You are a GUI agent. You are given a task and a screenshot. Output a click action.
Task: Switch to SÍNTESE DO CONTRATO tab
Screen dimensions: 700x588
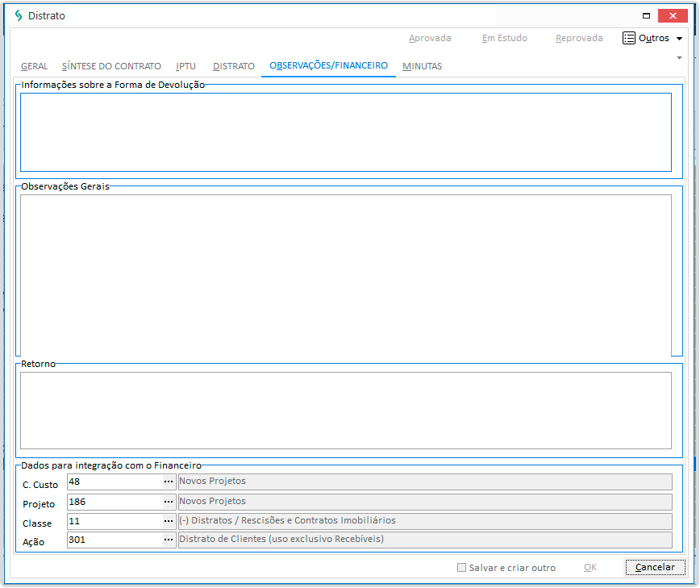pos(111,66)
